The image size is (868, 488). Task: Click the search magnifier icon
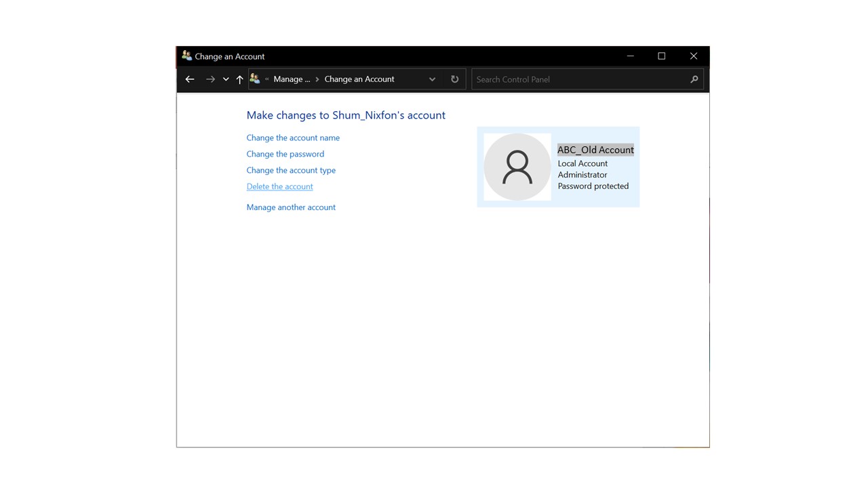coord(694,79)
